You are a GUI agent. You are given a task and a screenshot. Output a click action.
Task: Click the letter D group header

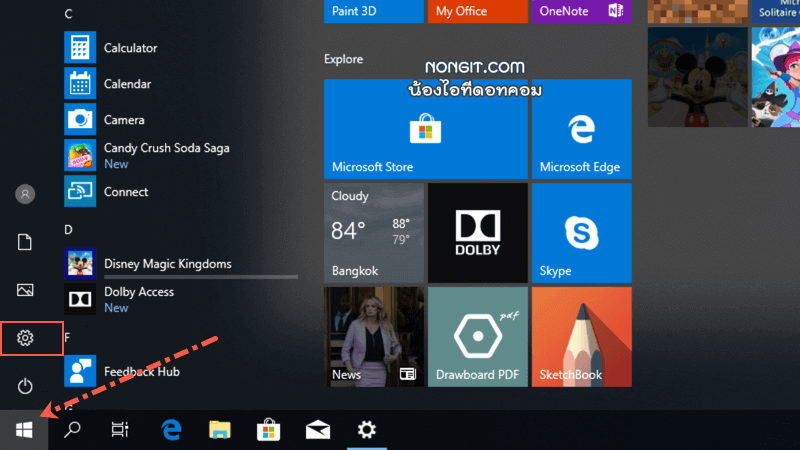coord(68,230)
